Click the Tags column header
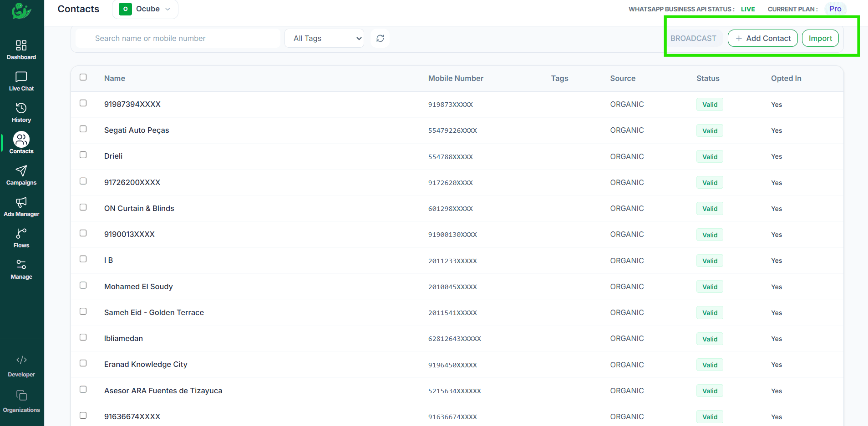The width and height of the screenshot is (868, 426). pos(559,79)
